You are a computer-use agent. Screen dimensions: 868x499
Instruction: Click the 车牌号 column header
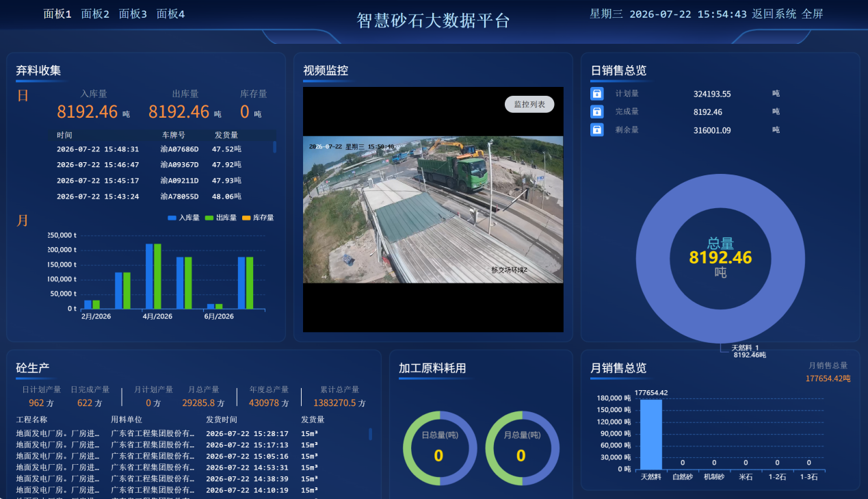click(173, 135)
